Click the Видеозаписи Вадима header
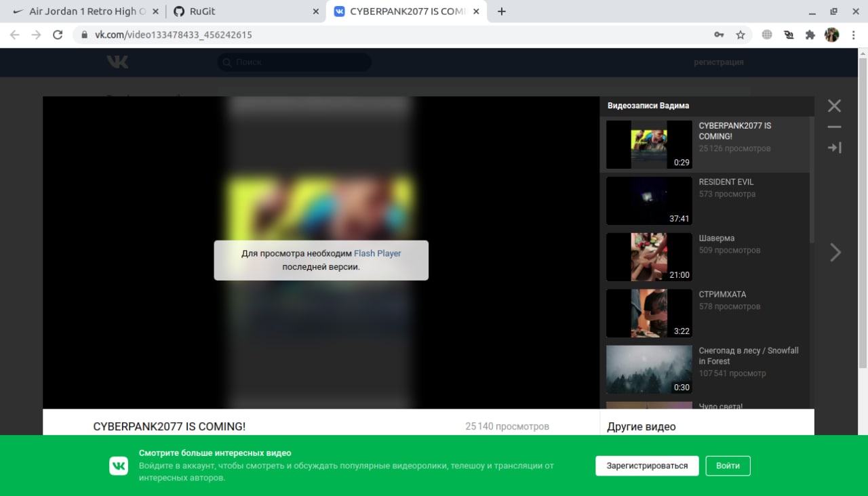This screenshot has width=868, height=496. tap(648, 106)
